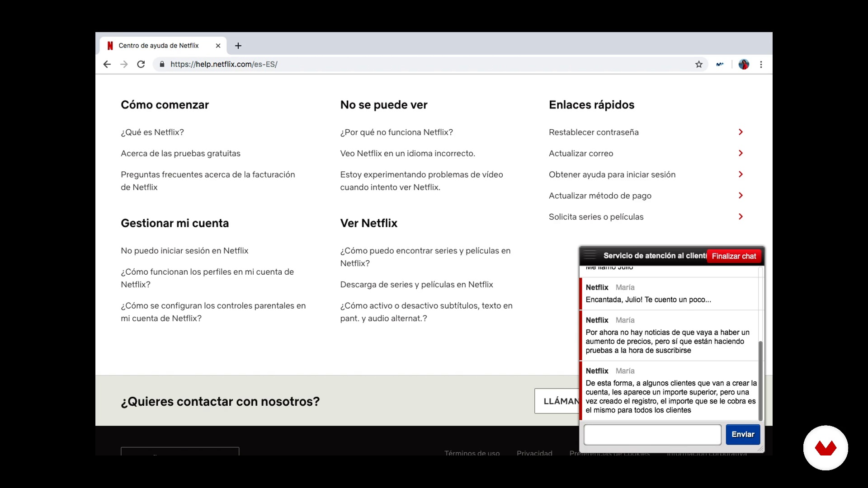Click the red circular logo badge

click(x=826, y=448)
